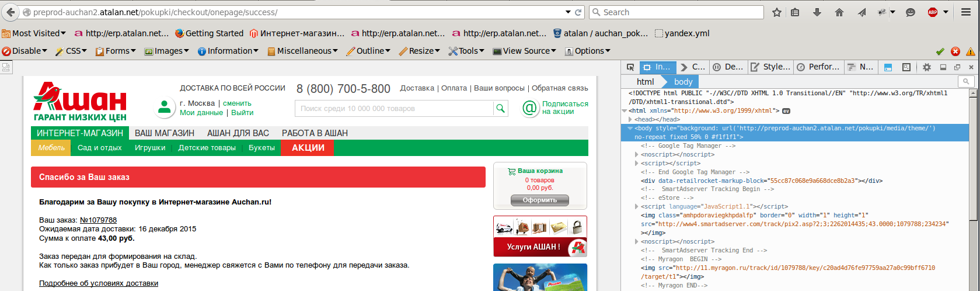Open the Tools web developer menu
Screen dimensions: 980x291
coord(466,51)
